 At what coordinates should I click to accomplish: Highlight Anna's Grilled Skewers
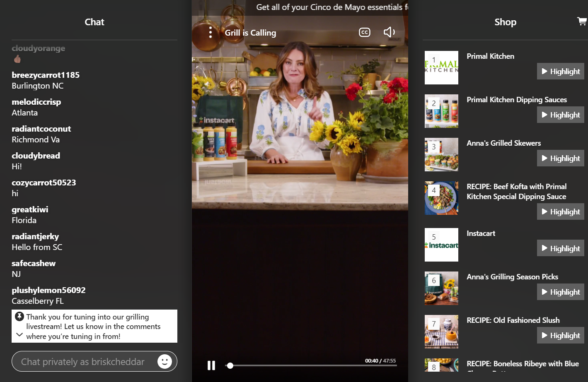(561, 158)
